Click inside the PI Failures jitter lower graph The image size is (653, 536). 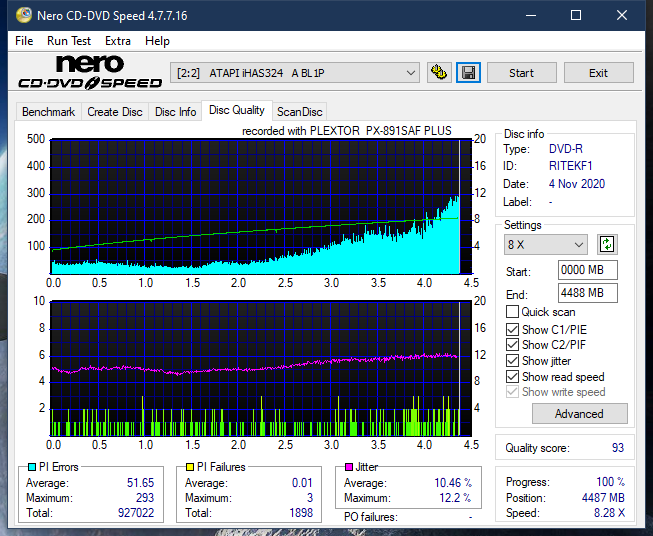(261, 368)
